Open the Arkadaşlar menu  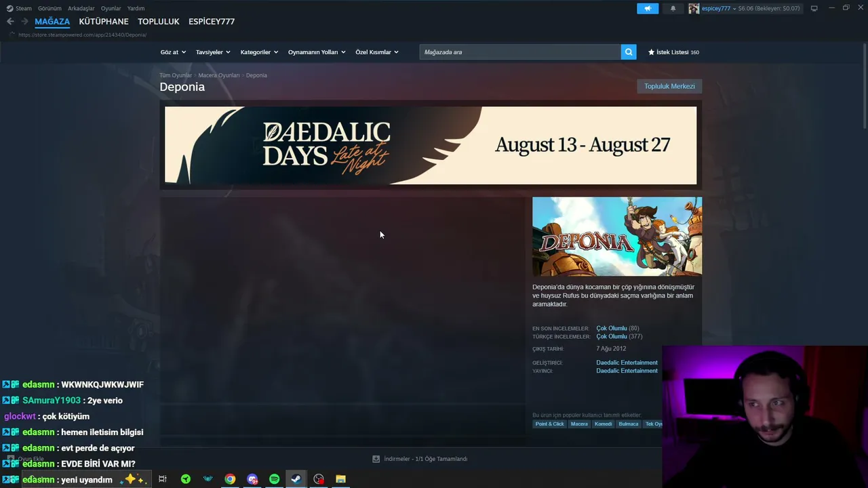[81, 9]
